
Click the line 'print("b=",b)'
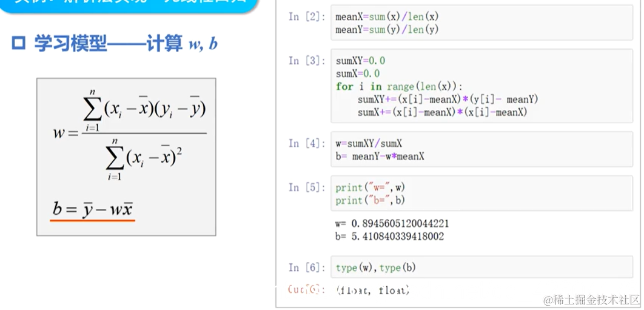click(x=370, y=200)
